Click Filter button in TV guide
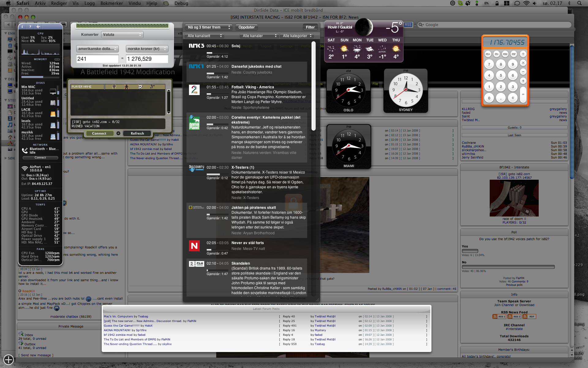Screen dimensions: 588x368 click(x=310, y=27)
